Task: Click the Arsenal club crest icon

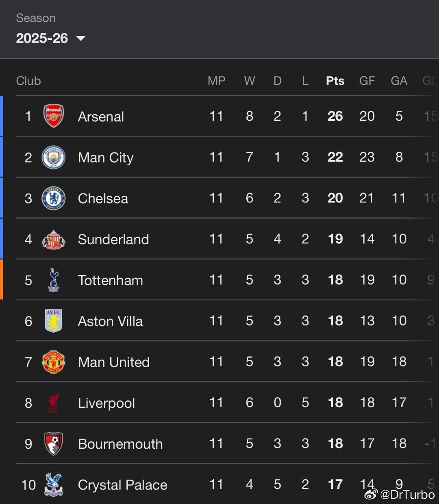Action: [x=54, y=116]
